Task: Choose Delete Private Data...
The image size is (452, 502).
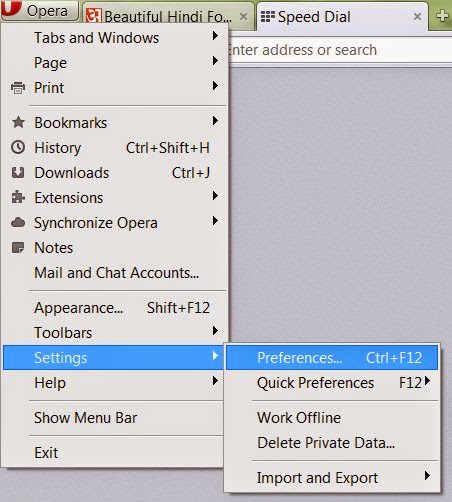Action: [332, 443]
